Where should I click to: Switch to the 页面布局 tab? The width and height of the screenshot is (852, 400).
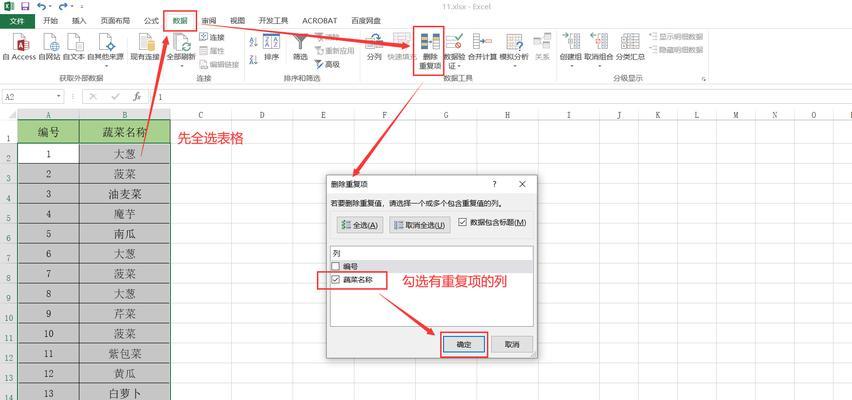115,21
